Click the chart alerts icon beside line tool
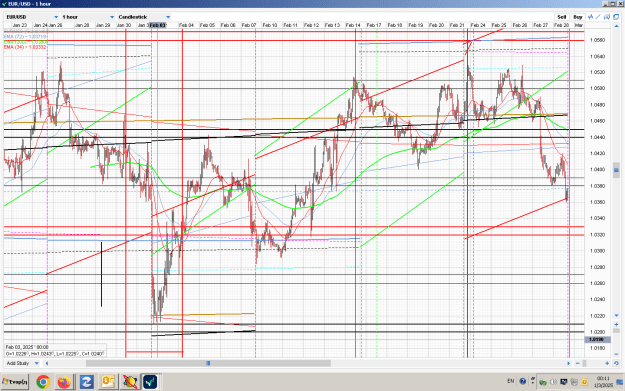 607,17
